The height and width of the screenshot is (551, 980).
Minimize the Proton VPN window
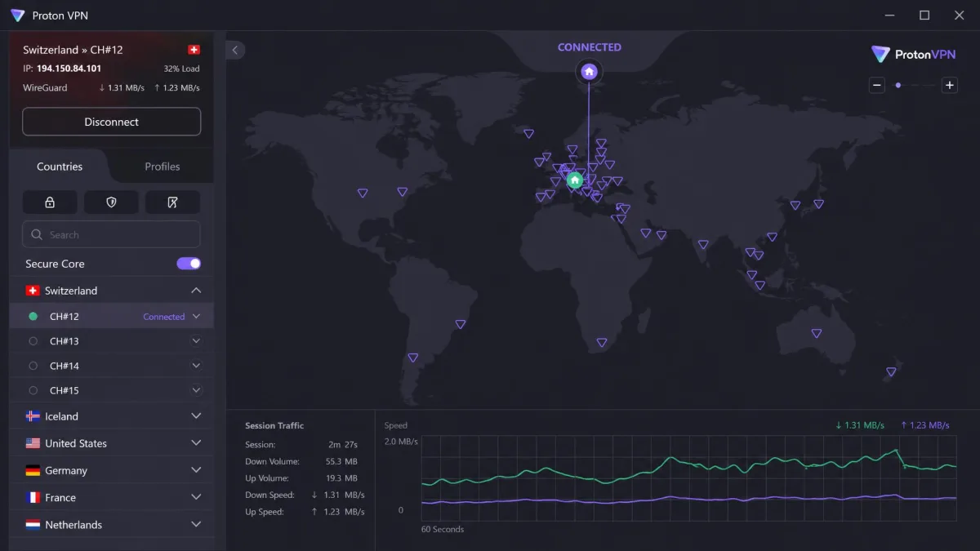[x=889, y=16]
